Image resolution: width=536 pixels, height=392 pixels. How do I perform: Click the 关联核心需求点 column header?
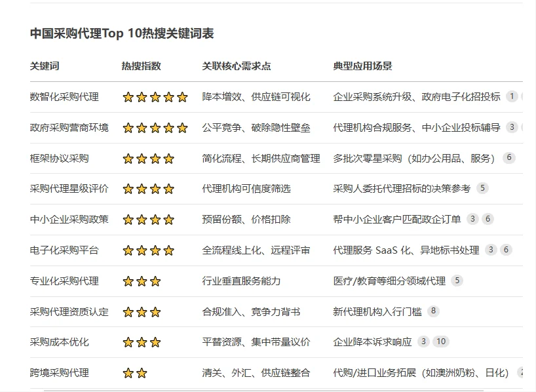click(x=236, y=66)
